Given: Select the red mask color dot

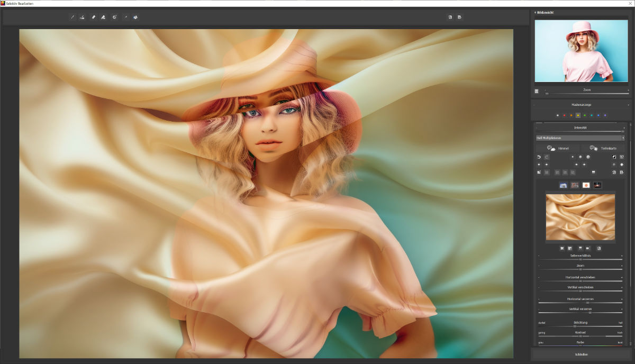Looking at the screenshot, I should click(x=564, y=115).
